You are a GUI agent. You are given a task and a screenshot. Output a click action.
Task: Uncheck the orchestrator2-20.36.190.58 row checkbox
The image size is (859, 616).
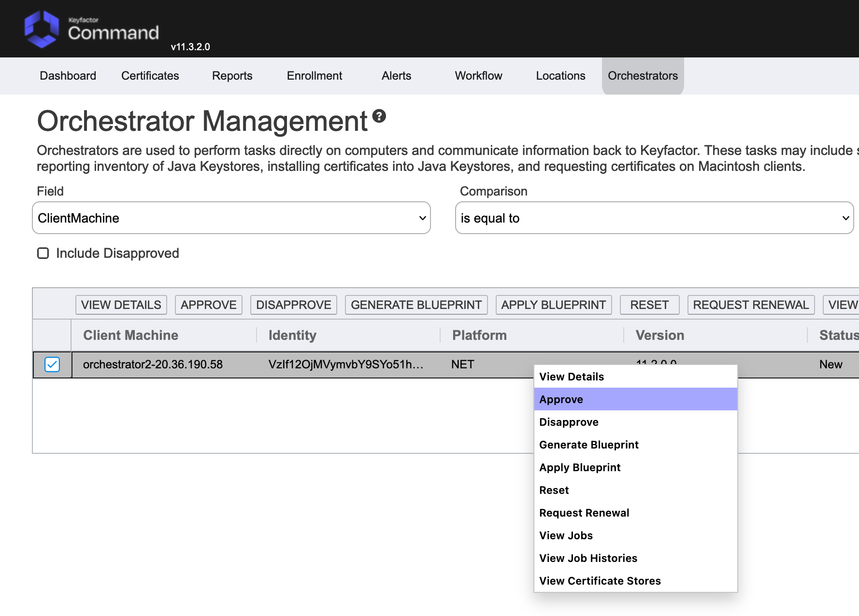52,364
